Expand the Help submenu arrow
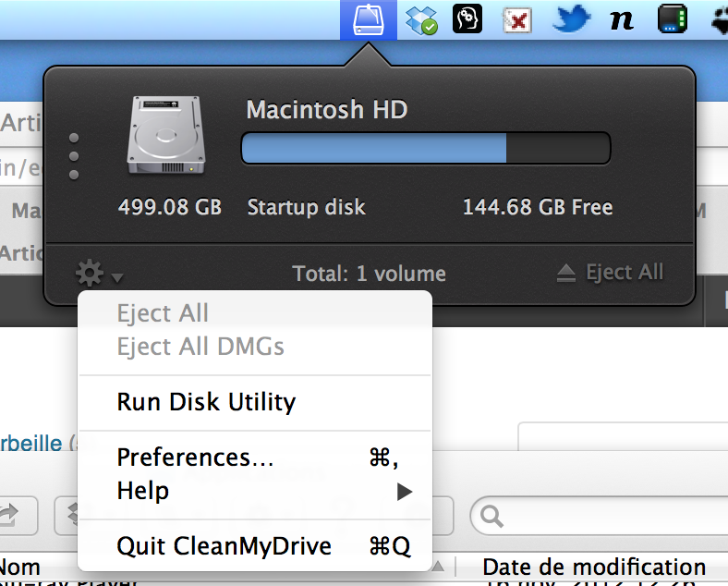 (x=404, y=492)
